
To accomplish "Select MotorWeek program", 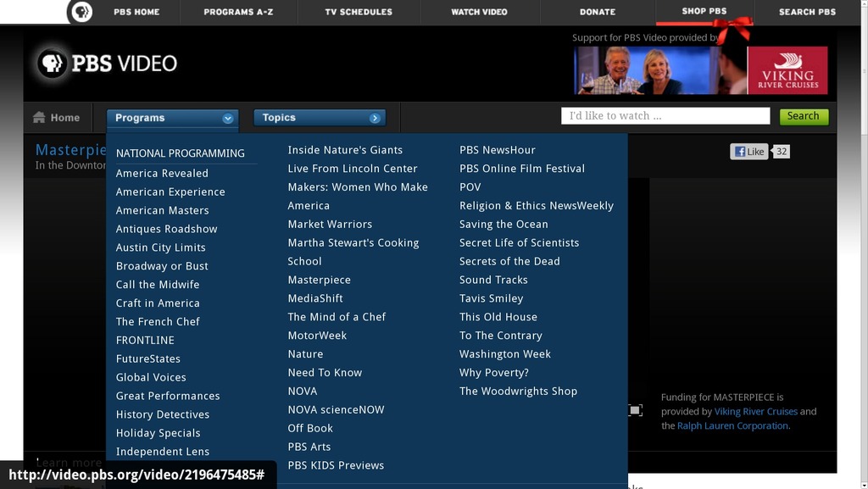I will coord(317,336).
